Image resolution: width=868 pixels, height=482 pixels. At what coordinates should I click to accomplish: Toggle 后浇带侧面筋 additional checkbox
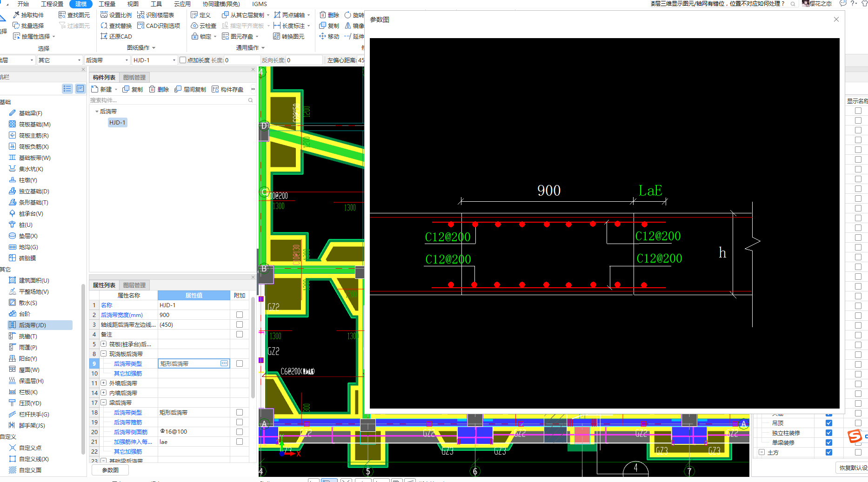tap(240, 432)
